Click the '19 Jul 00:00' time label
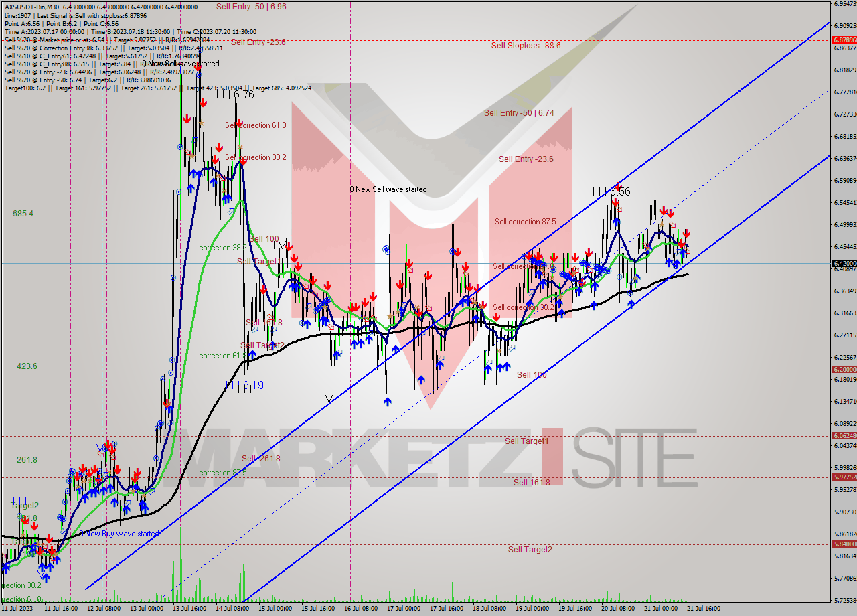Screen dimensions: 857x616 pyautogui.click(x=534, y=609)
